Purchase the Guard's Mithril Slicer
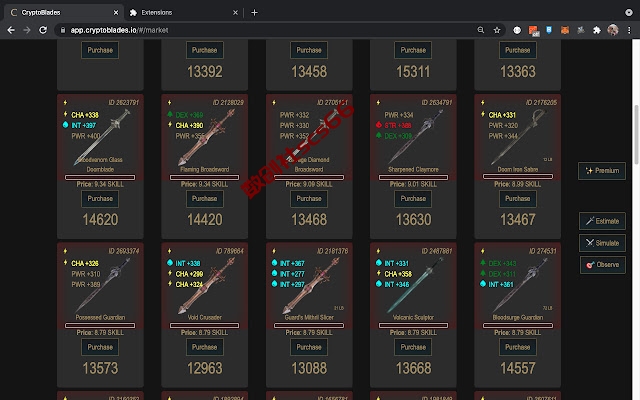This screenshot has width=640, height=400. point(309,347)
